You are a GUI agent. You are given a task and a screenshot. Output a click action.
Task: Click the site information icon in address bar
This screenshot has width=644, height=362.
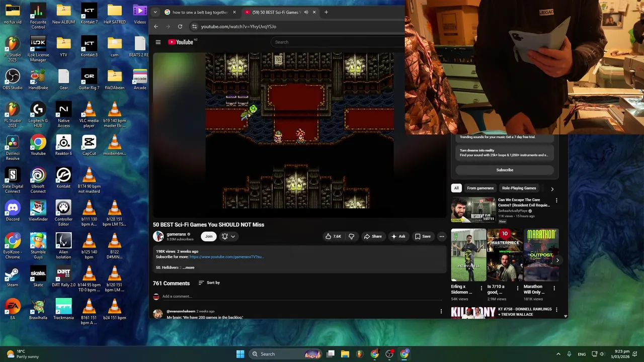click(x=194, y=27)
